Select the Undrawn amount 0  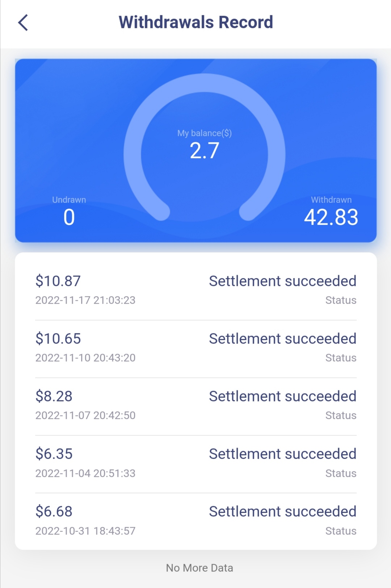[x=69, y=217]
